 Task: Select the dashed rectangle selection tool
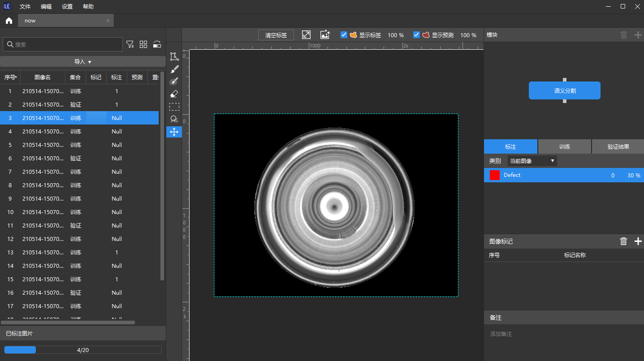click(x=174, y=107)
